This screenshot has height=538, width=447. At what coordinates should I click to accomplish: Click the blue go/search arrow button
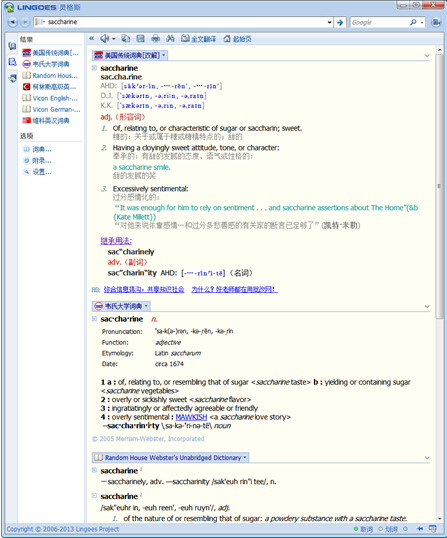pos(340,22)
